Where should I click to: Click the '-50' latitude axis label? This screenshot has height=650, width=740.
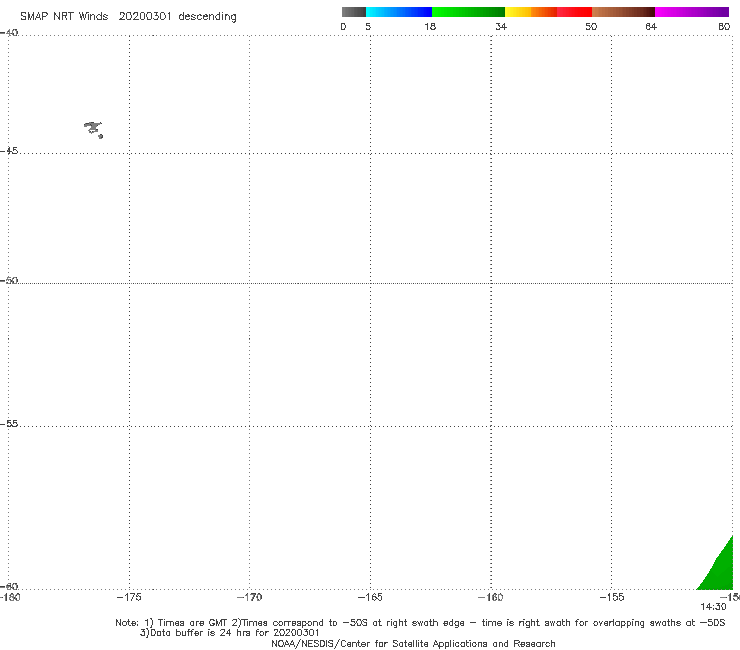coord(9,280)
